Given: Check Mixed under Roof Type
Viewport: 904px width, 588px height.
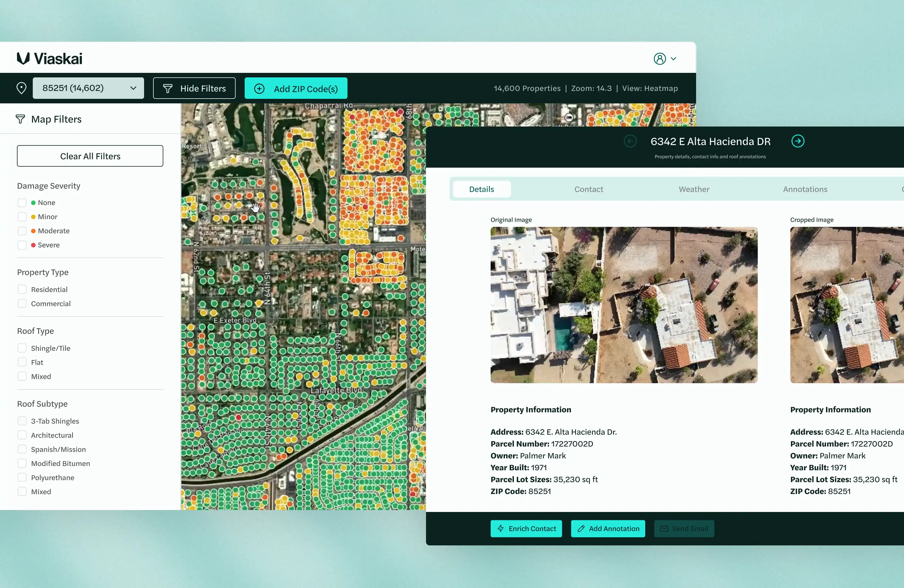Looking at the screenshot, I should pos(22,376).
